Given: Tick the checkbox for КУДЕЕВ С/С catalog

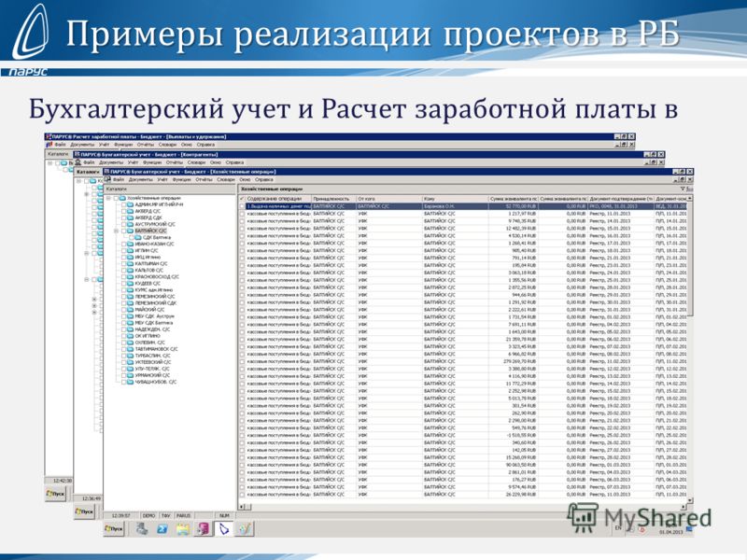Looking at the screenshot, I should click(124, 284).
